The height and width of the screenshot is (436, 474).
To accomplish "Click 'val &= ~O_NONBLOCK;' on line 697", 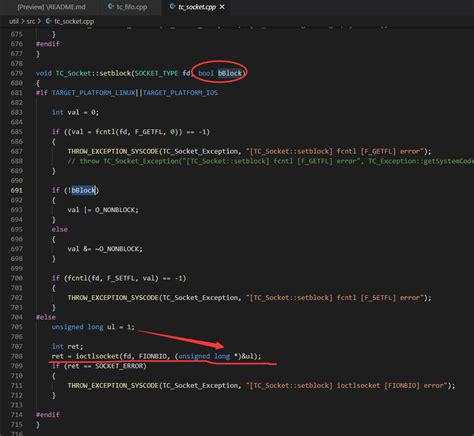I will (105, 249).
